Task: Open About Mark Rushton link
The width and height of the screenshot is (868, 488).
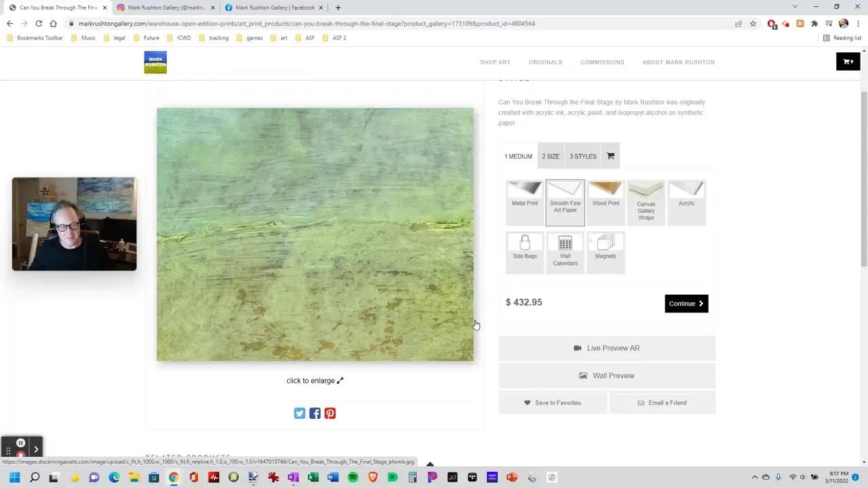Action: click(x=678, y=62)
